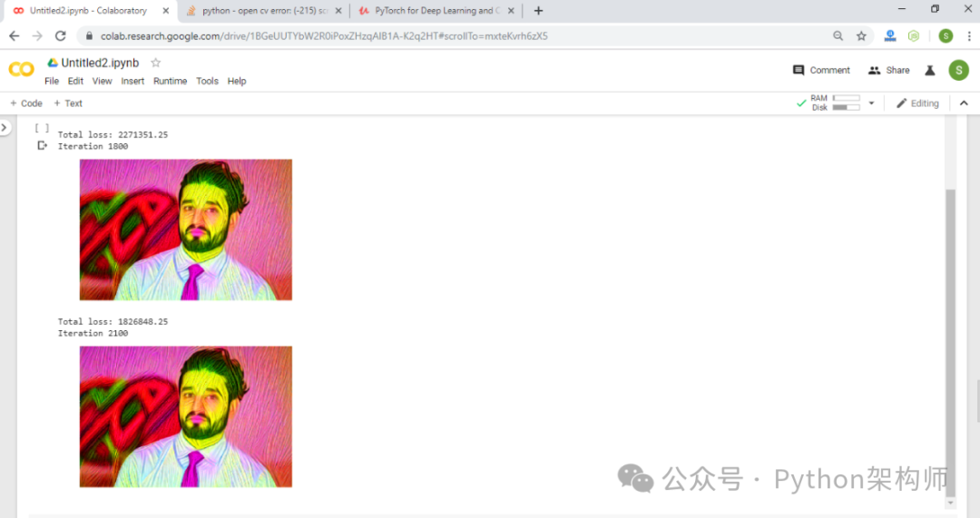Click the Colab logo icon
Viewport: 980px width, 518px height.
click(21, 69)
